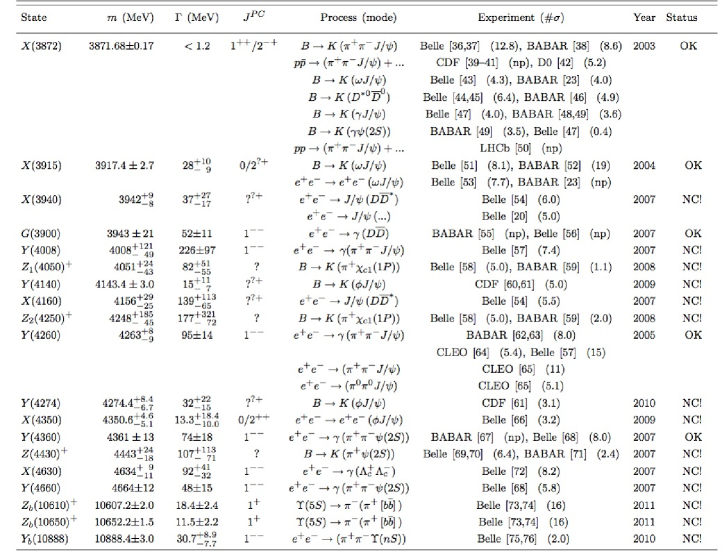Select the Z(4430)+ state cell
725x552 pixels.
point(44,454)
